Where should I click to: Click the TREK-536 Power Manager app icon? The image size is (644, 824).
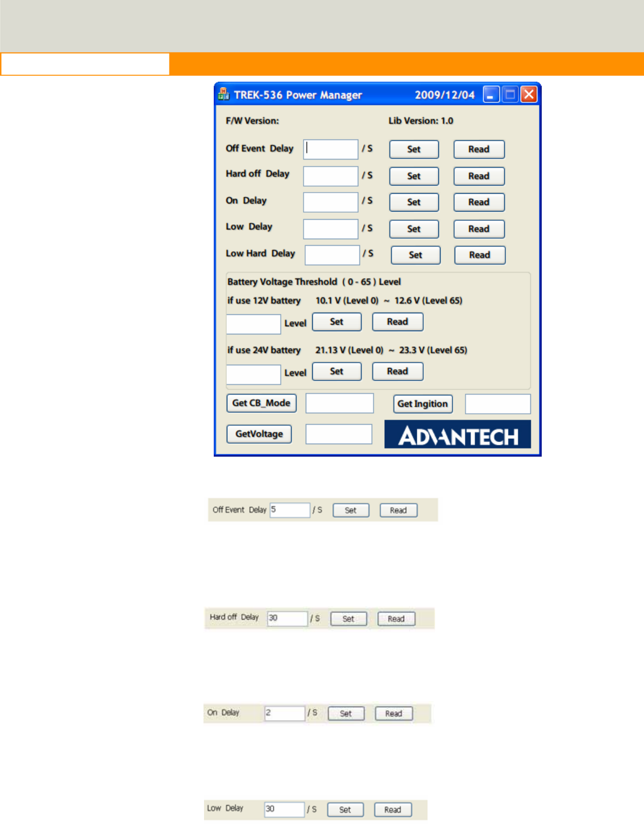(x=223, y=95)
